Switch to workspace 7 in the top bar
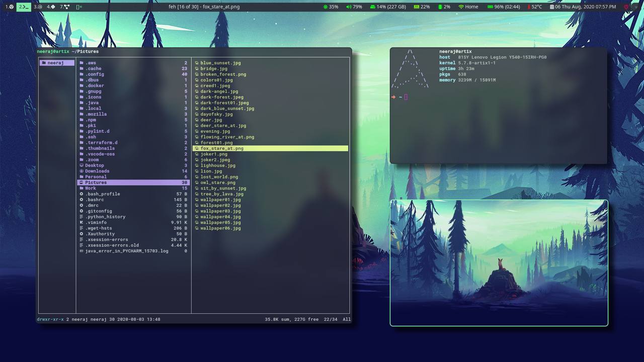Image resolution: width=644 pixels, height=362 pixels. 64,7
